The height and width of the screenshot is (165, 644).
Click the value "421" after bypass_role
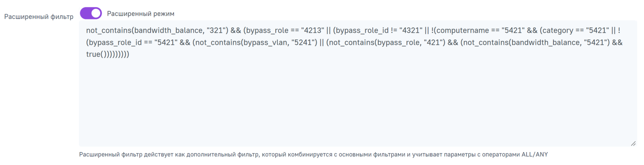tap(433, 42)
